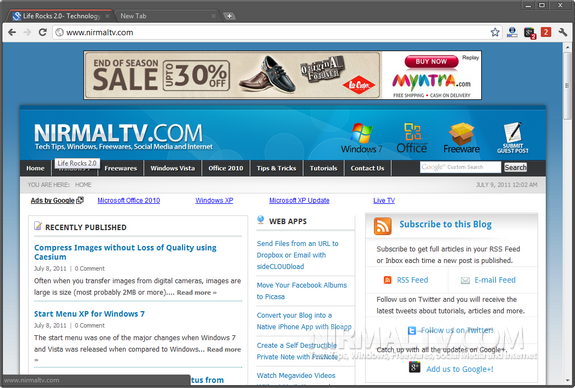Open Office 2010 navigation item

pyautogui.click(x=226, y=168)
